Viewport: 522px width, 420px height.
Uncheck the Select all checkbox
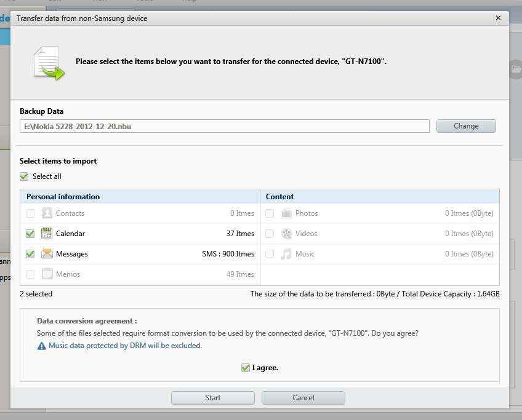(x=24, y=176)
